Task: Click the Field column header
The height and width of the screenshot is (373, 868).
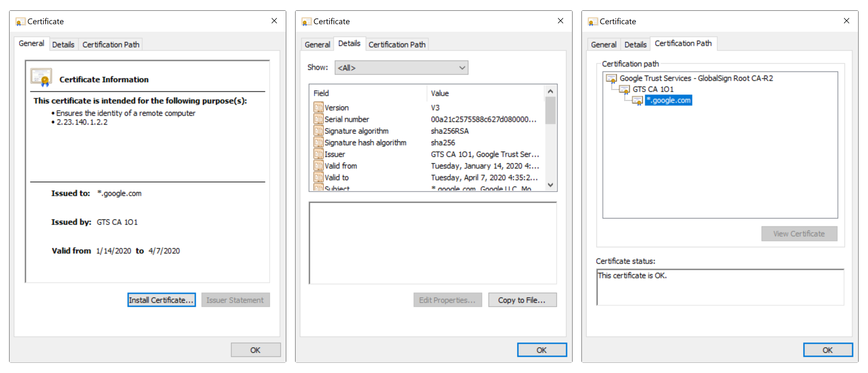Action: [368, 93]
